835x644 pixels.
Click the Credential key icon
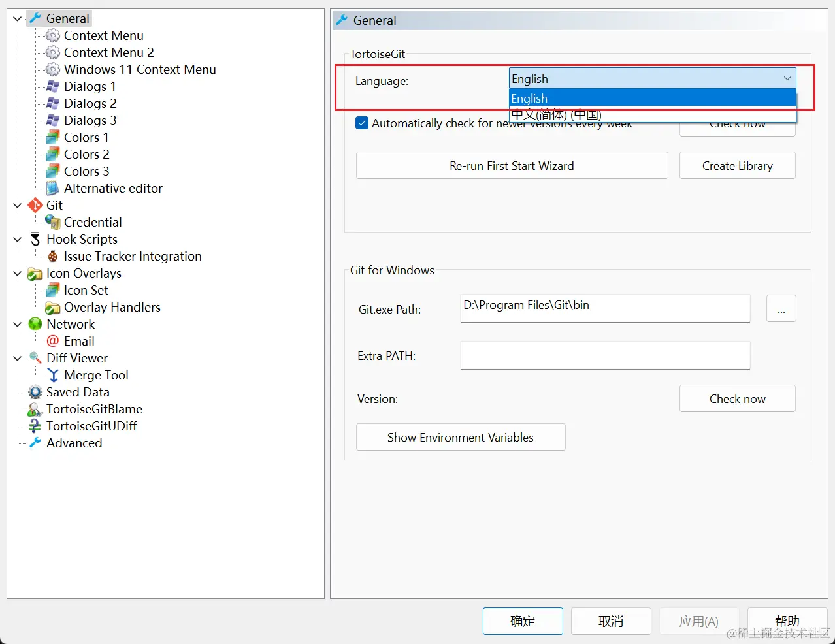click(x=53, y=222)
